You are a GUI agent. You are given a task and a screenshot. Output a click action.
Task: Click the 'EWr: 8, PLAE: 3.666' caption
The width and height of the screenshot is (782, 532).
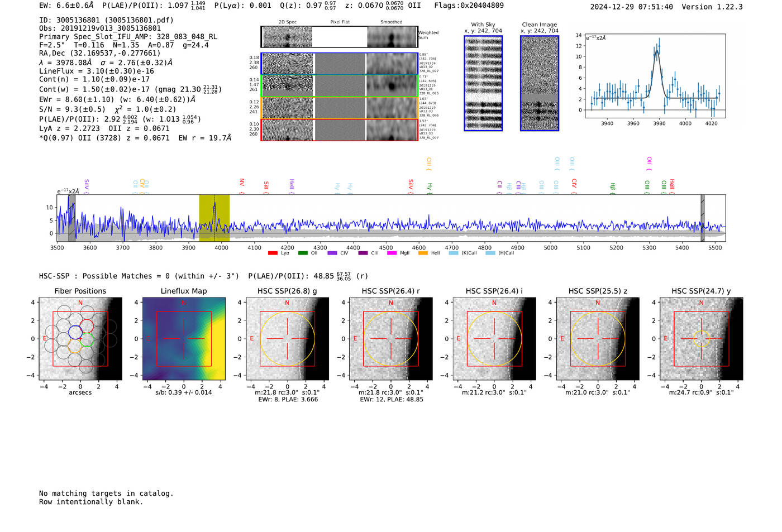[288, 400]
